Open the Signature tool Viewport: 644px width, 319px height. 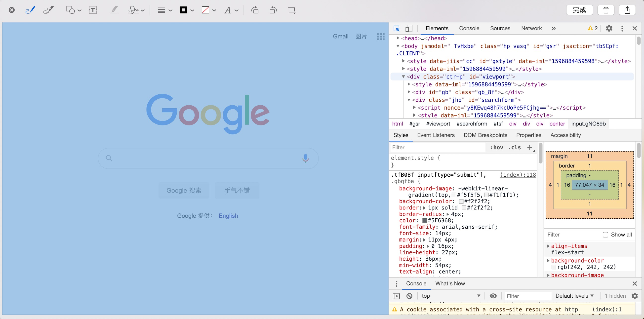coord(134,10)
